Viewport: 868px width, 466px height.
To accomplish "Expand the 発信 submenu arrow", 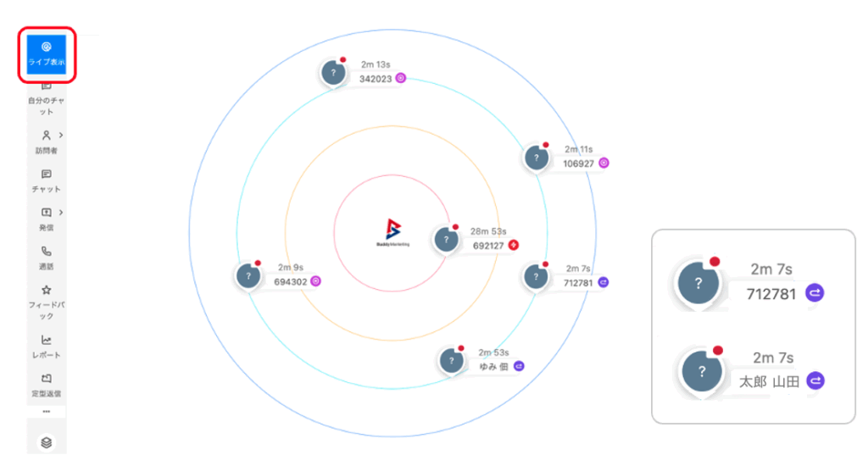I will (x=61, y=213).
